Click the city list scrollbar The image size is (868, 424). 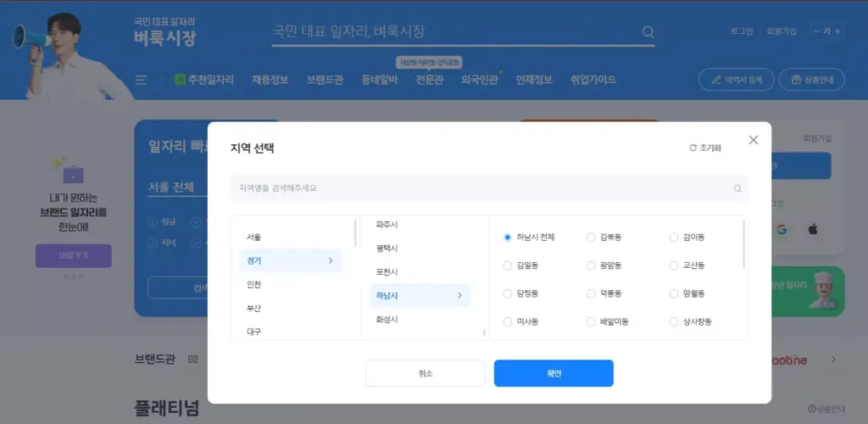(484, 332)
